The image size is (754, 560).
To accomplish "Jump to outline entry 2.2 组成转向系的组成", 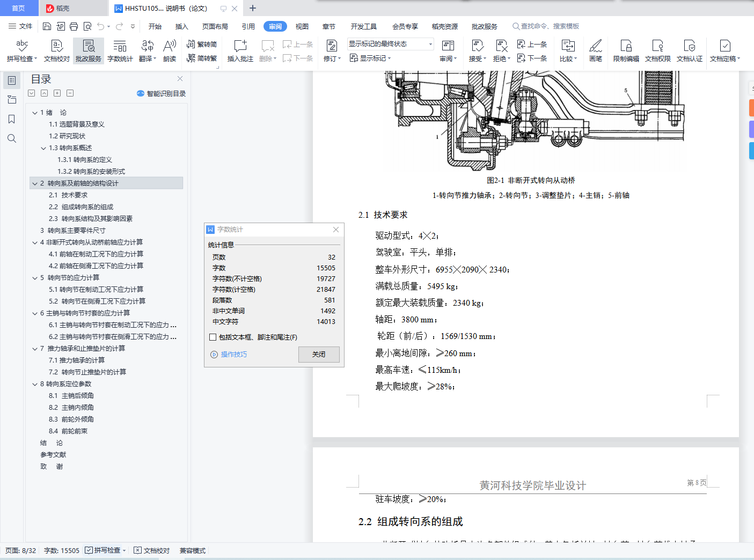I will pos(81,207).
